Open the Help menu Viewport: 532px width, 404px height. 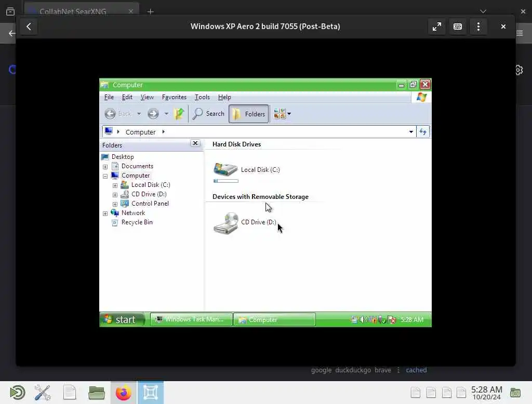(x=224, y=97)
